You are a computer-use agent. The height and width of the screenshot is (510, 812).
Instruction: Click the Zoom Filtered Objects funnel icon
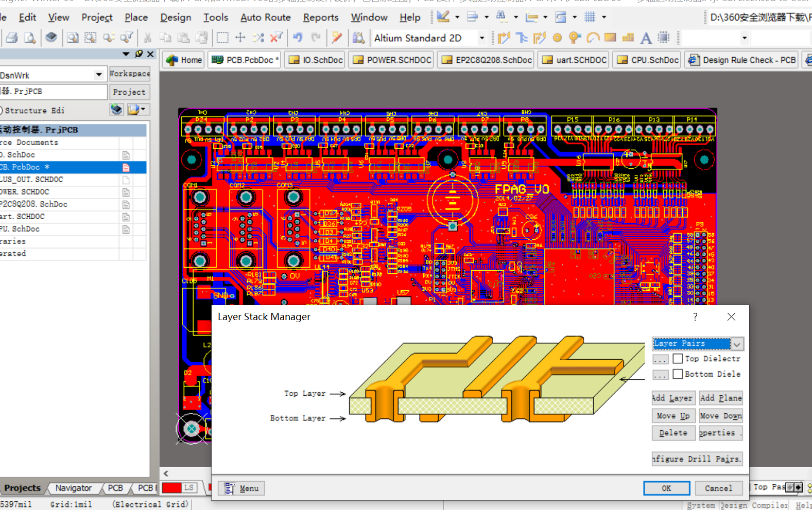pos(126,38)
